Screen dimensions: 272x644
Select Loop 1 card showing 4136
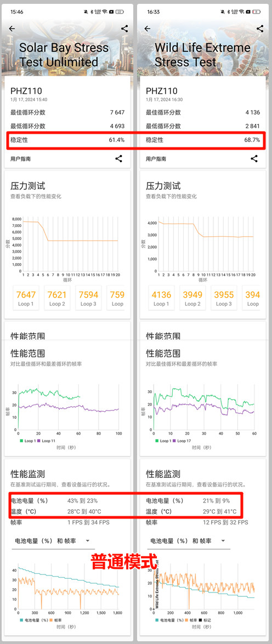point(161,298)
